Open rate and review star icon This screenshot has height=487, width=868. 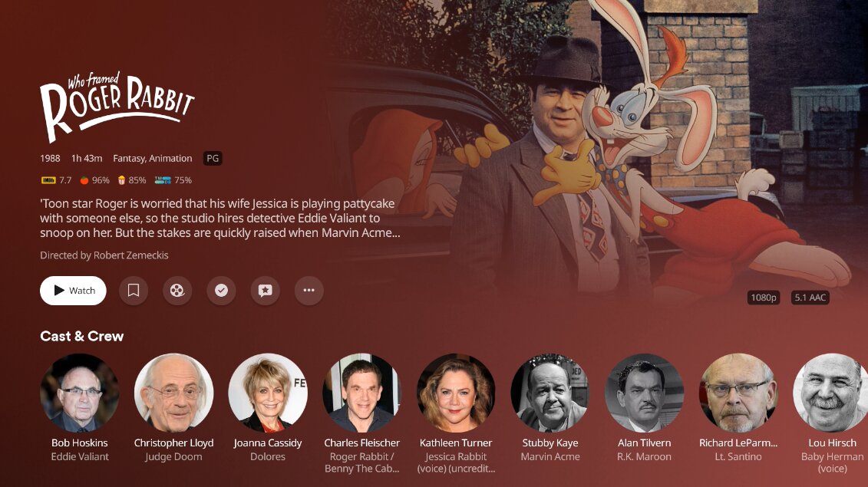pos(266,291)
